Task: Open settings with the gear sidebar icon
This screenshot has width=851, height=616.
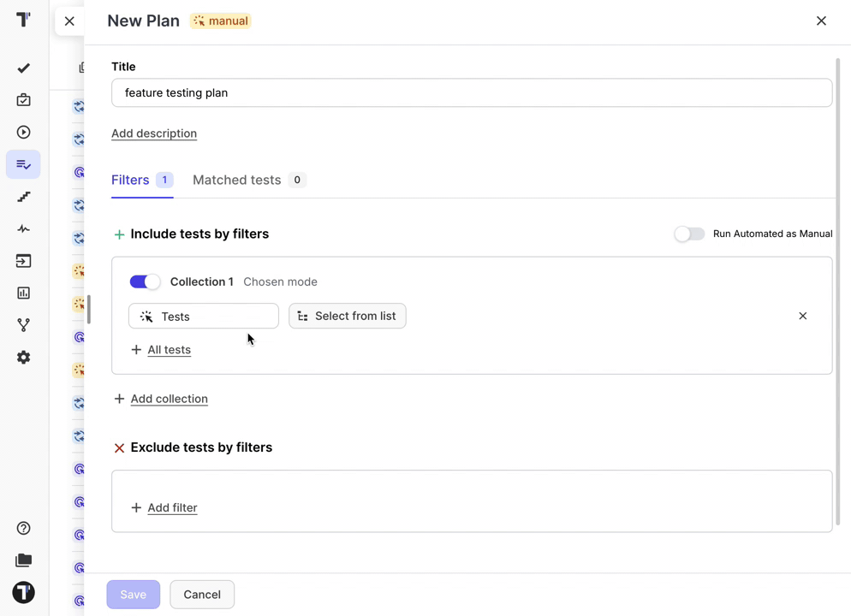Action: (23, 357)
